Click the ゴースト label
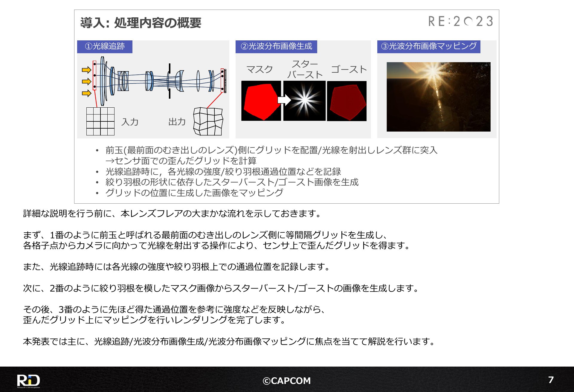574x392 pixels. coord(349,69)
